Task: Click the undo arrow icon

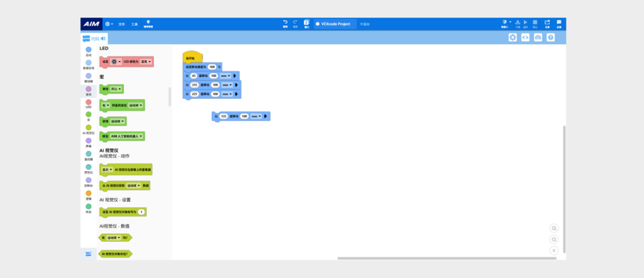Action: [x=286, y=23]
